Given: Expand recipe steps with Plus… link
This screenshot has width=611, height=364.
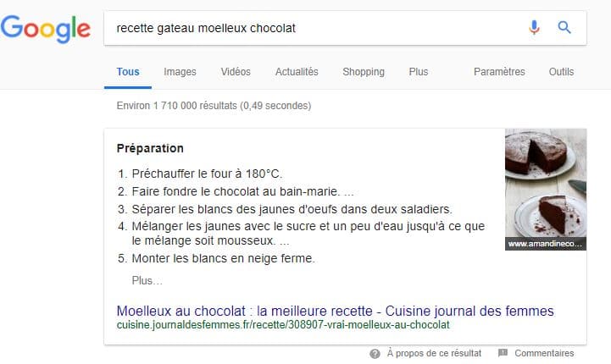Looking at the screenshot, I should [147, 280].
